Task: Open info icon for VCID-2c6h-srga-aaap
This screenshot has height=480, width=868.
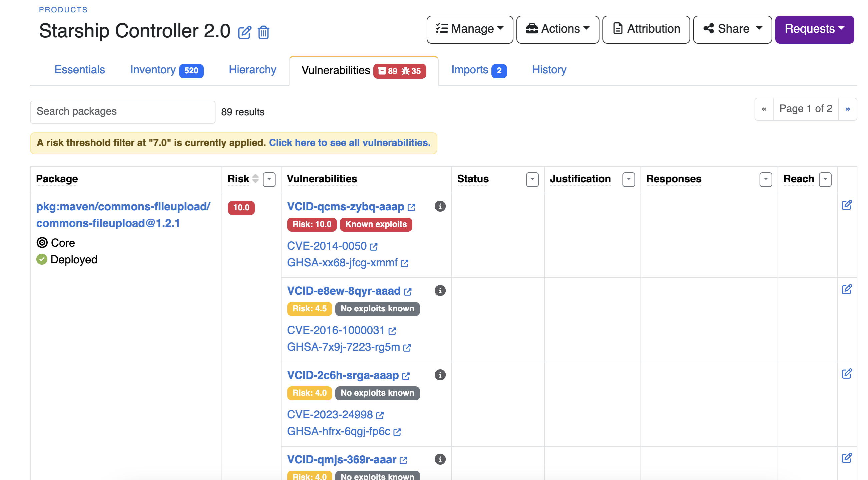Action: tap(440, 375)
